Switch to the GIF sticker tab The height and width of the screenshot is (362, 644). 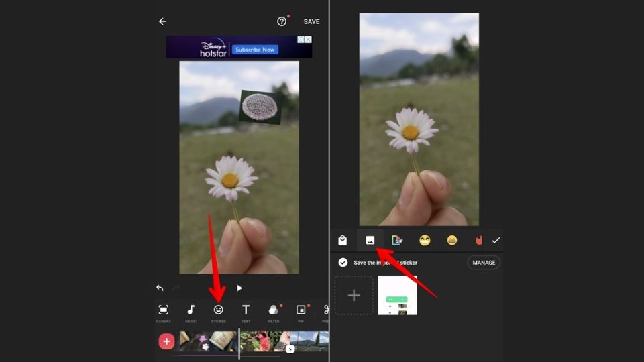(x=397, y=240)
